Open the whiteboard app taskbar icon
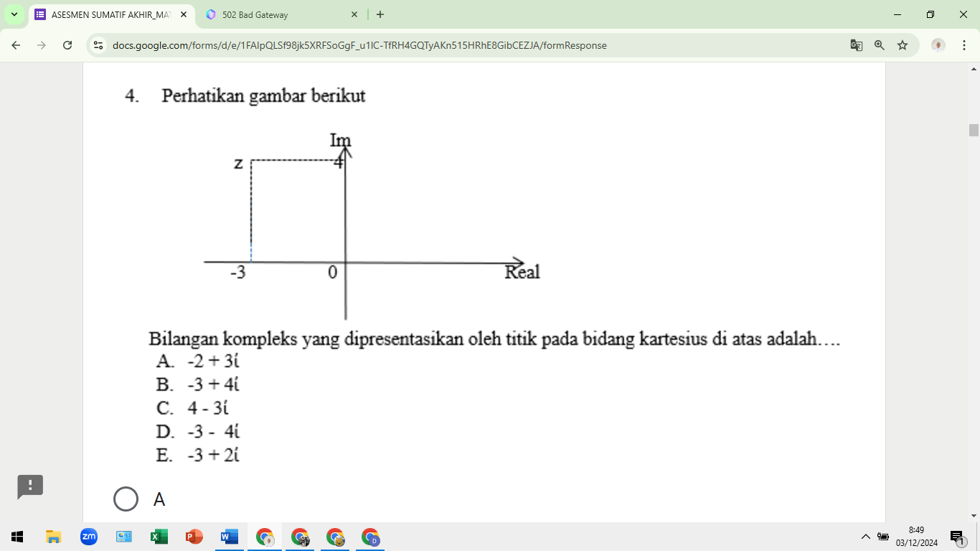980x551 pixels. tap(124, 537)
